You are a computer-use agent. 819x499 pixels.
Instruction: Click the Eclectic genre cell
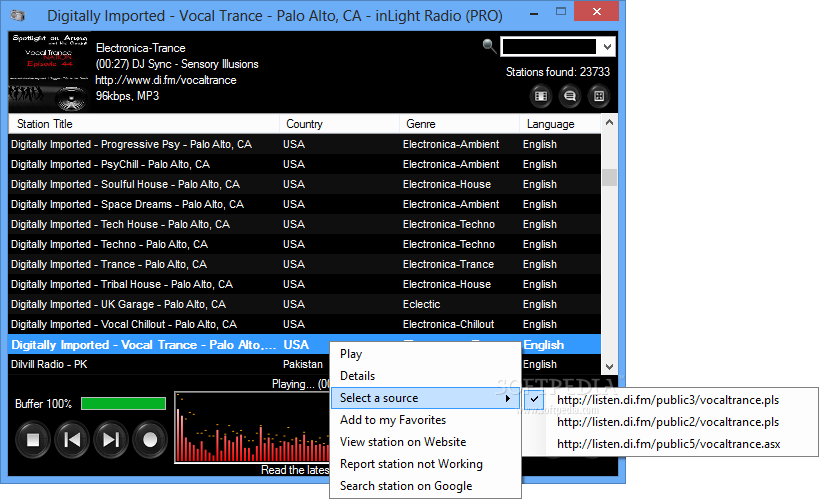[x=421, y=304]
